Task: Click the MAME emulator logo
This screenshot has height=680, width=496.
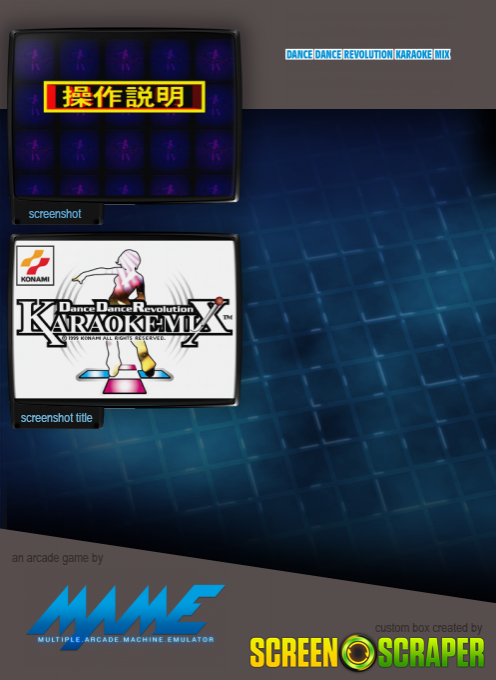Action: coord(125,617)
